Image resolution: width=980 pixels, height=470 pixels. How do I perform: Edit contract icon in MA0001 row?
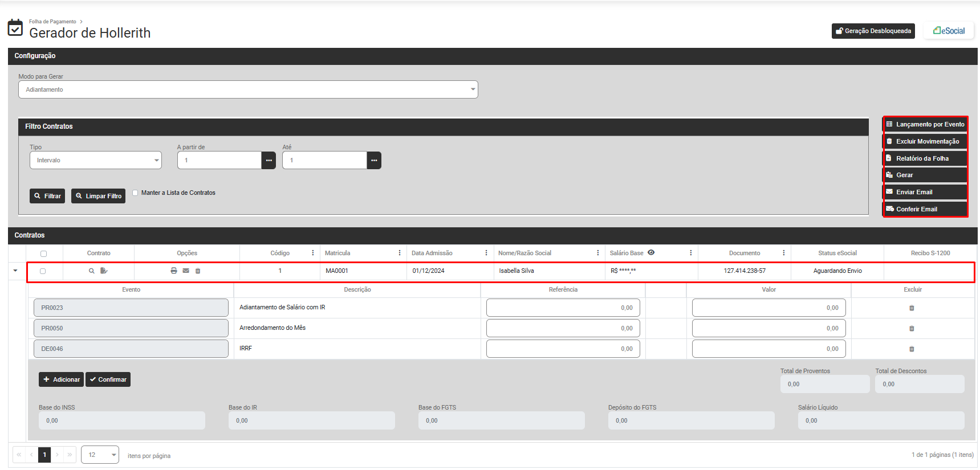(104, 271)
